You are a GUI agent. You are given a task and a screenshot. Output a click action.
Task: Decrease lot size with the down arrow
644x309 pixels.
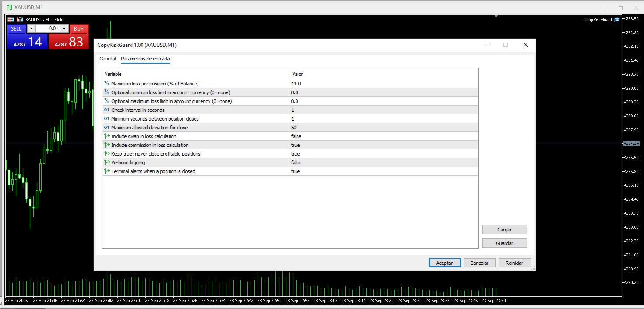[x=31, y=28]
